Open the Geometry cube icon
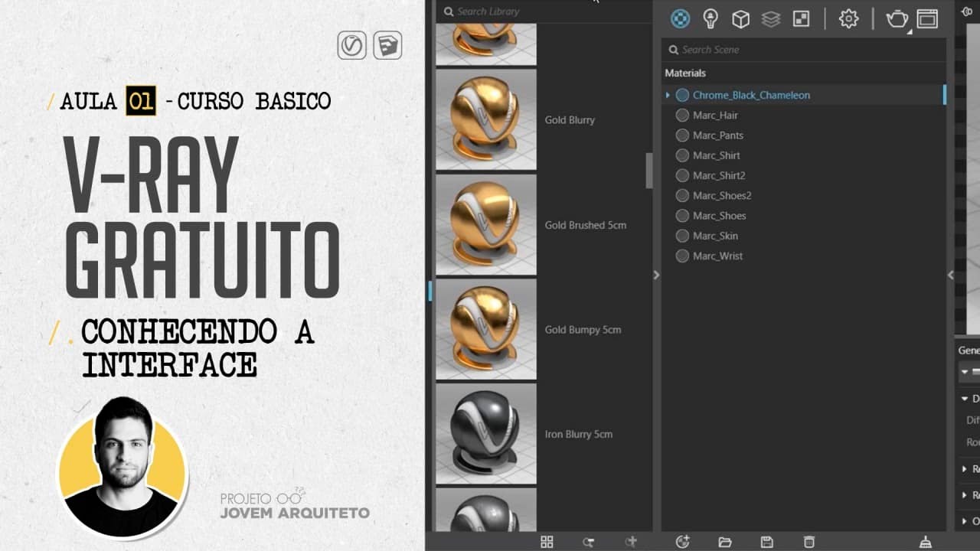Image resolution: width=980 pixels, height=551 pixels. [x=740, y=18]
